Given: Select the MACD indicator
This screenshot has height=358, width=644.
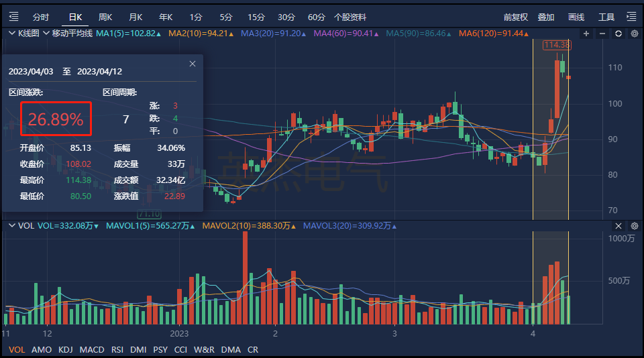Looking at the screenshot, I should 92,349.
